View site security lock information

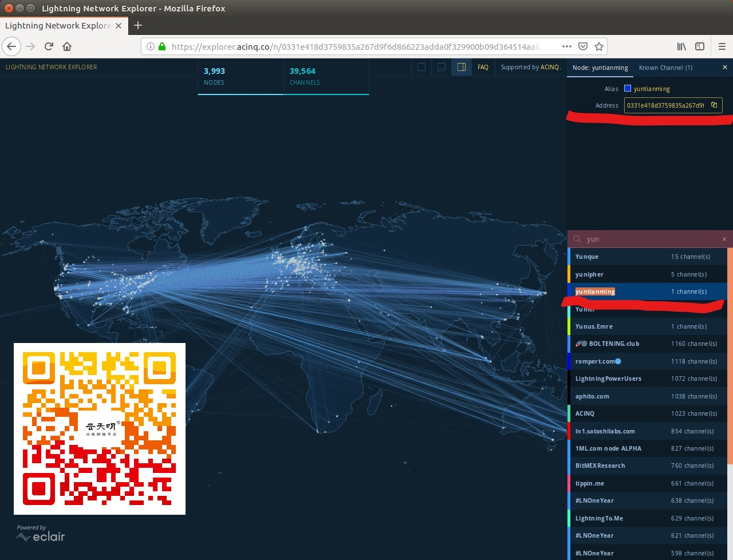(162, 46)
